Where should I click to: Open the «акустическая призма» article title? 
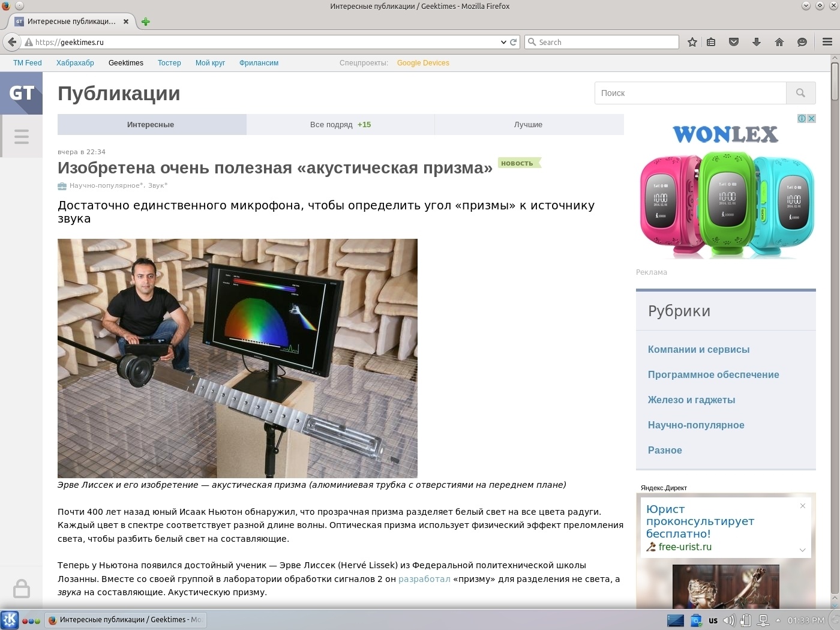point(275,168)
